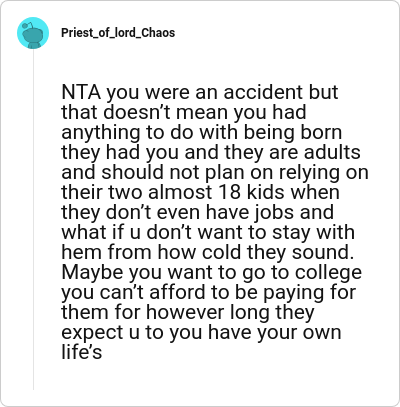
Task: Click the line "they don't even have jobs and"
Action: point(197,212)
